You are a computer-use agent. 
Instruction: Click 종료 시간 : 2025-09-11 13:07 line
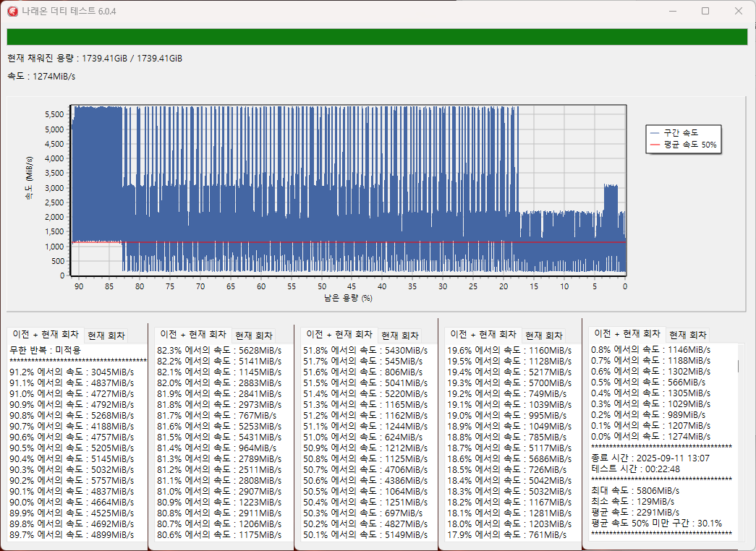(x=650, y=458)
